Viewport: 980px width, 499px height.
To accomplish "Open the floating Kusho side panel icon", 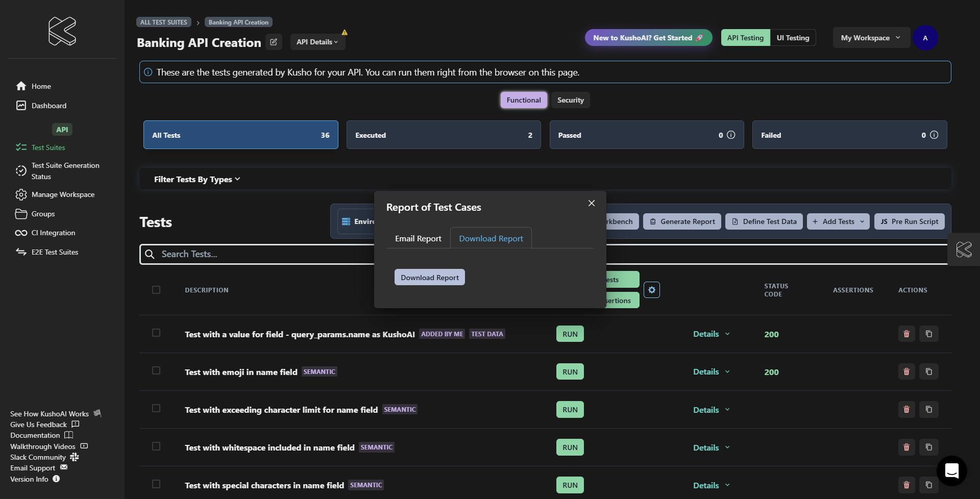I will pos(964,249).
